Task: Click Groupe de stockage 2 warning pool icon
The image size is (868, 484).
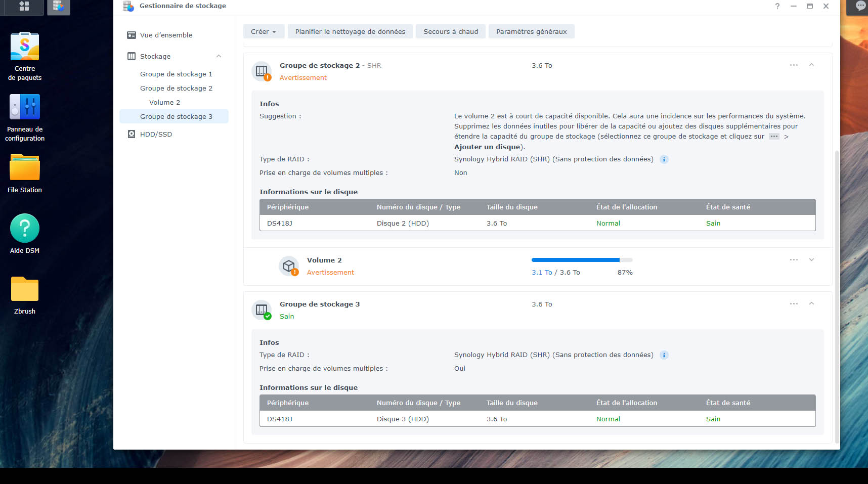Action: (x=262, y=71)
